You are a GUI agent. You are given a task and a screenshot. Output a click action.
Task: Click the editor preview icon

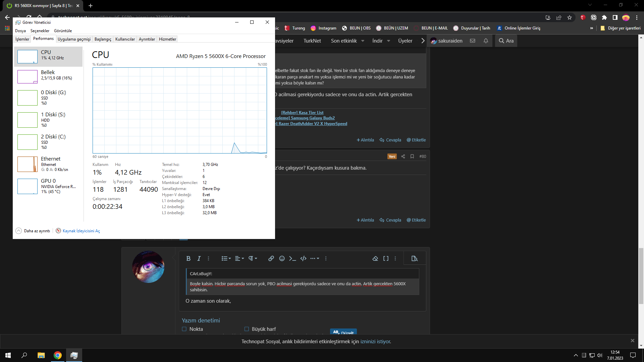pyautogui.click(x=414, y=258)
